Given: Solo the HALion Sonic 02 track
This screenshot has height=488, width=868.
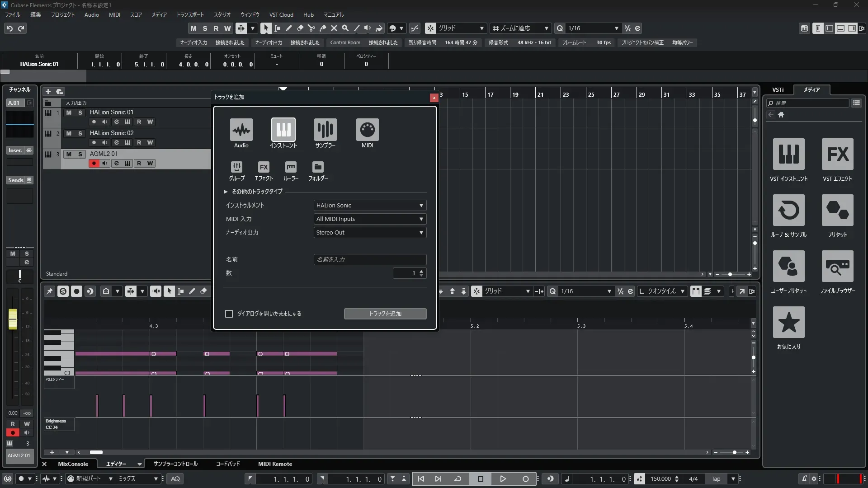Looking at the screenshot, I should [x=80, y=133].
